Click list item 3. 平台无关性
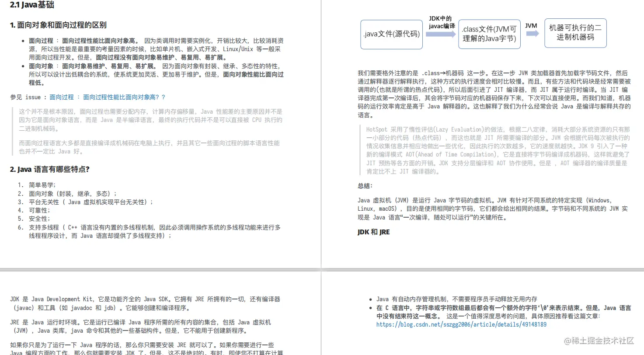Image resolution: width=644 pixels, height=355 pixels. tap(86, 202)
